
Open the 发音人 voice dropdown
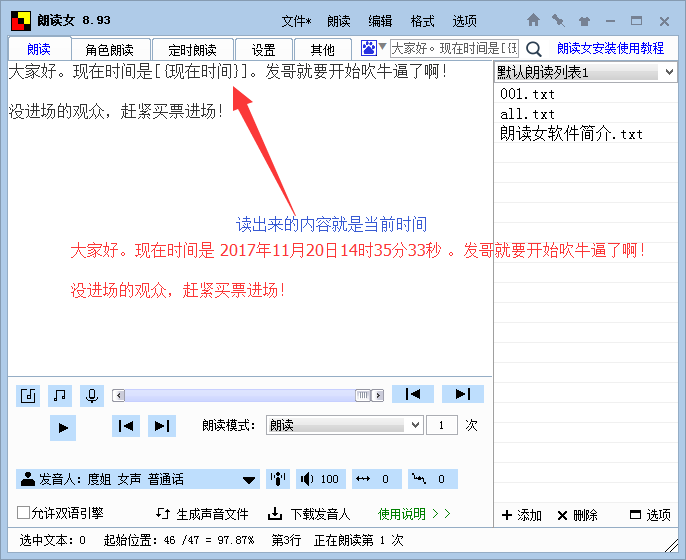tap(138, 479)
